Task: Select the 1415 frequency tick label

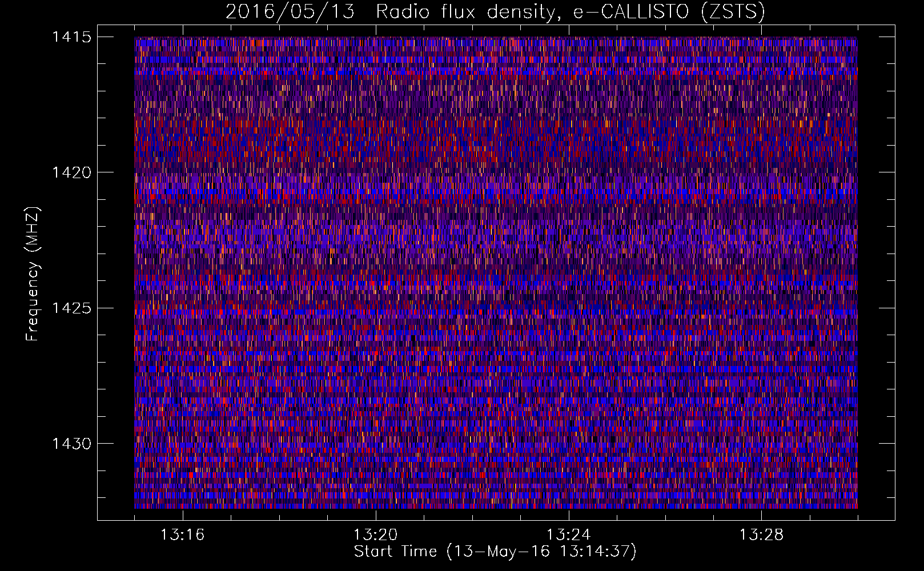Action: click(71, 37)
